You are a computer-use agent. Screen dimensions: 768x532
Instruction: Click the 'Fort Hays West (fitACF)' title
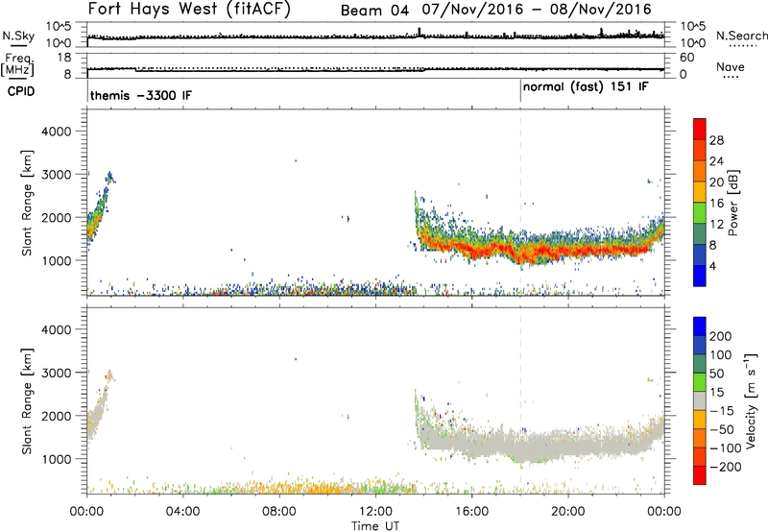[x=189, y=9]
